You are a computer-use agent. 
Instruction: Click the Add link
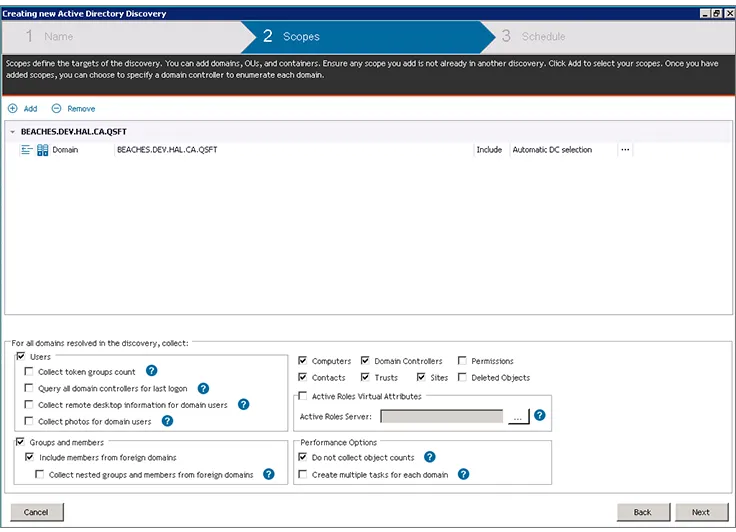click(x=31, y=109)
